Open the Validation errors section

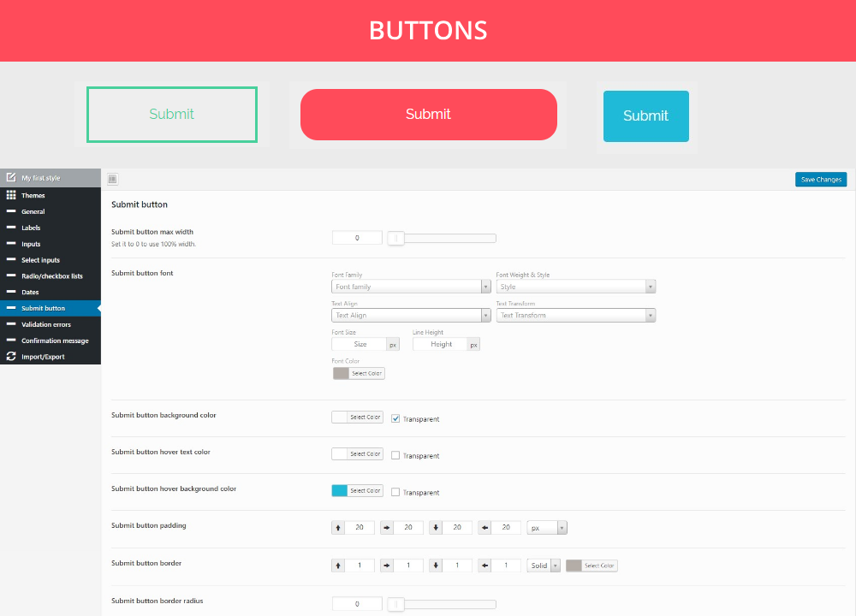pyautogui.click(x=51, y=324)
